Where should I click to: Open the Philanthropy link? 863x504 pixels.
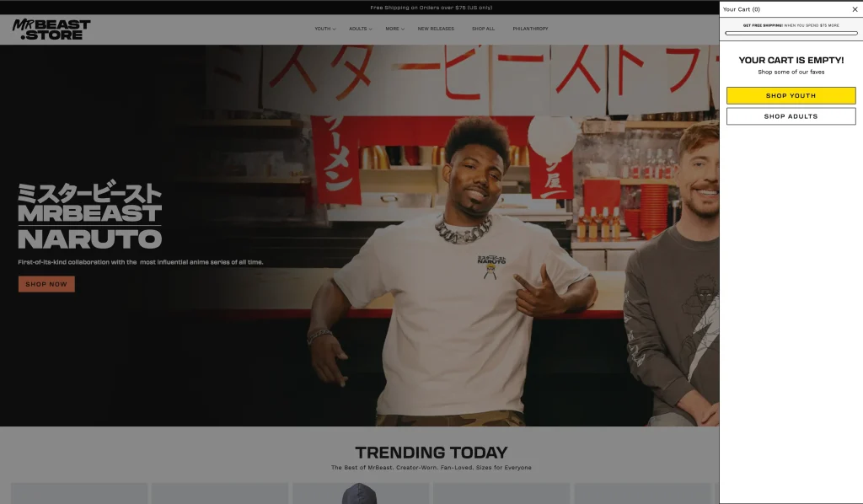pyautogui.click(x=530, y=29)
